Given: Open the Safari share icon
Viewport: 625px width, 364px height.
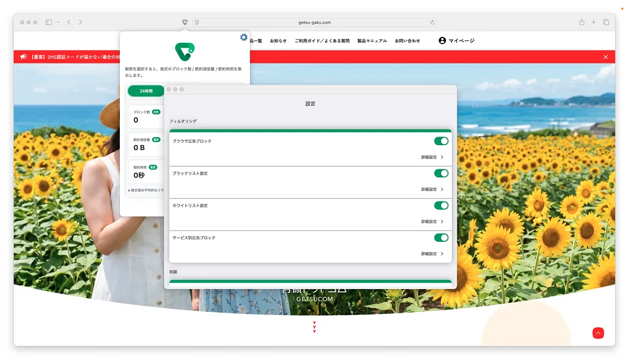Looking at the screenshot, I should point(581,22).
